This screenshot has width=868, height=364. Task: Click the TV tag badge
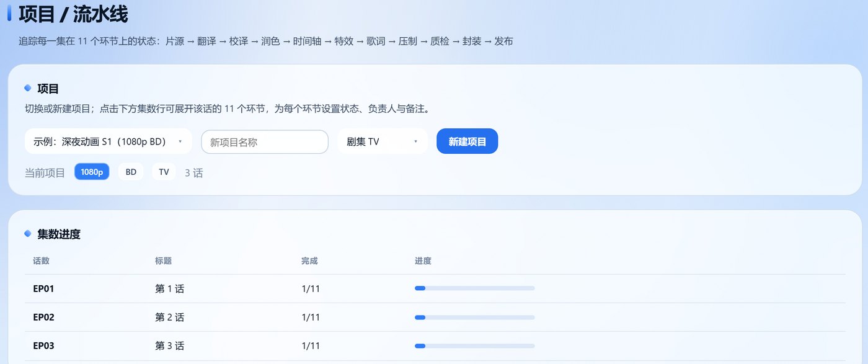coord(164,172)
